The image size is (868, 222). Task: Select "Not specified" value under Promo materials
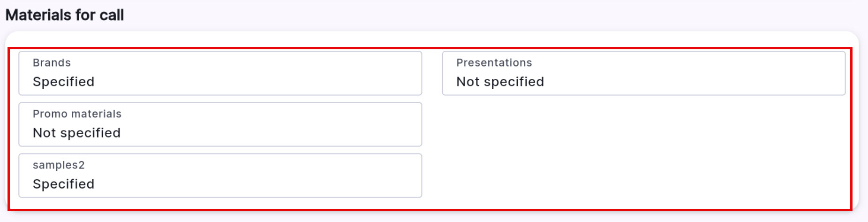(76, 133)
